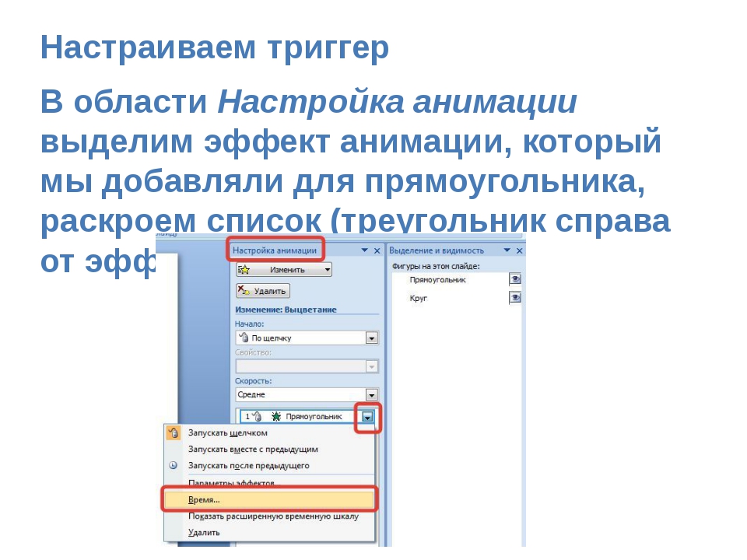Click the Фигуры на этом слайде label
This screenshot has height=560, width=747.
click(436, 266)
